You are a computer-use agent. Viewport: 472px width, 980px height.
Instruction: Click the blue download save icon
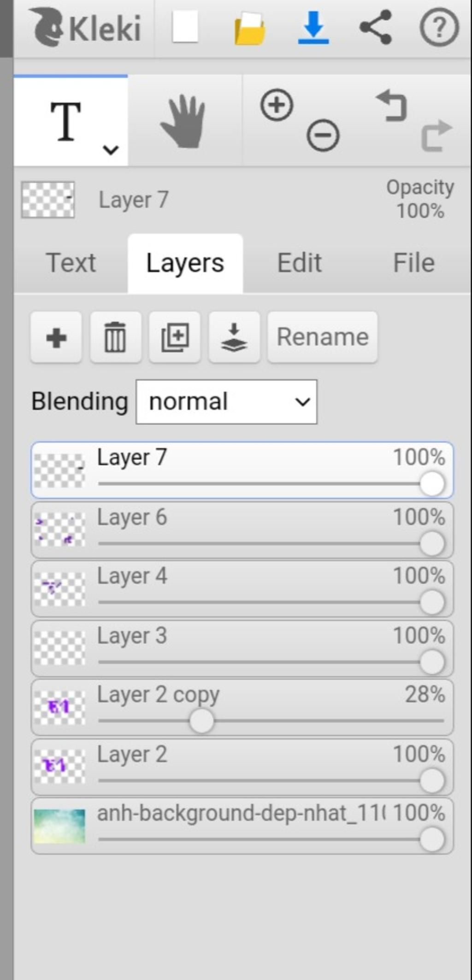pos(313,28)
